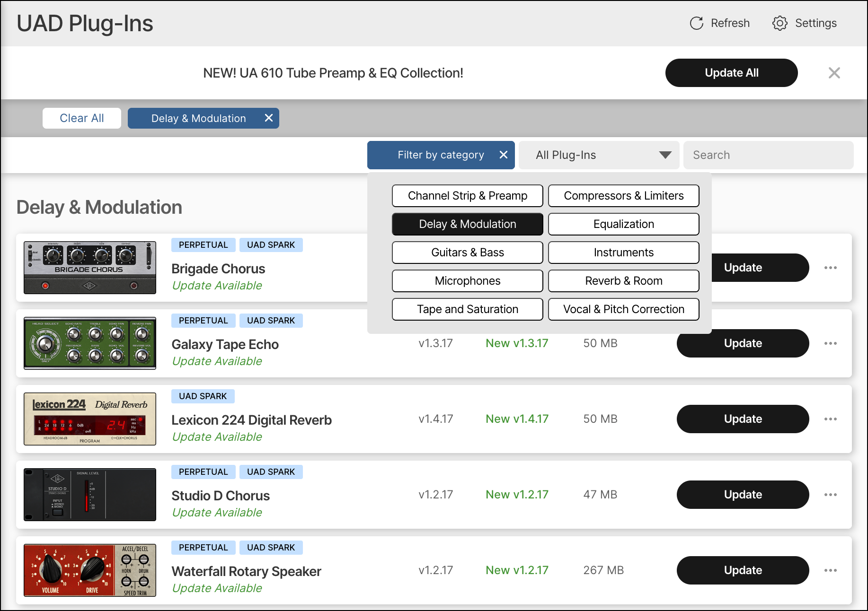Open Settings via the gear icon
The image size is (868, 611).
[779, 23]
